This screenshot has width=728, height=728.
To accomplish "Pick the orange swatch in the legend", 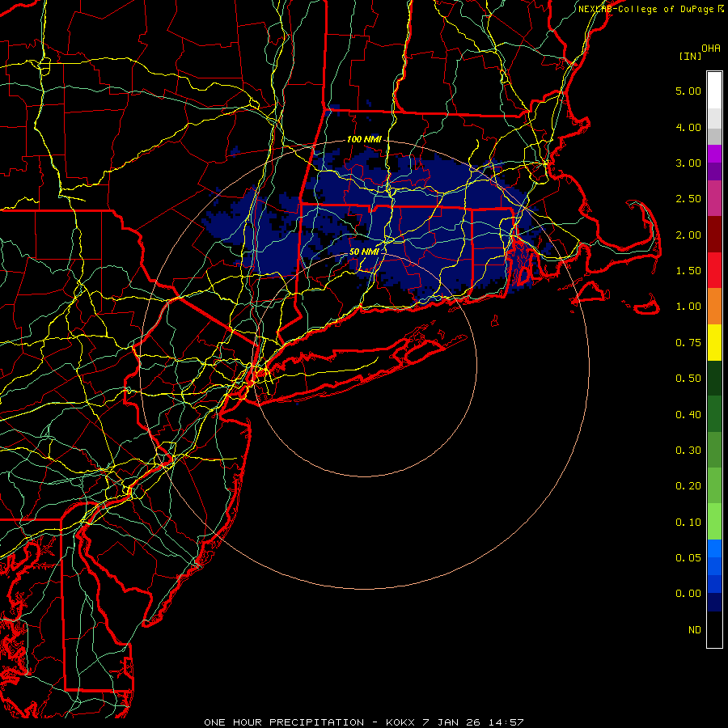I will tap(714, 306).
